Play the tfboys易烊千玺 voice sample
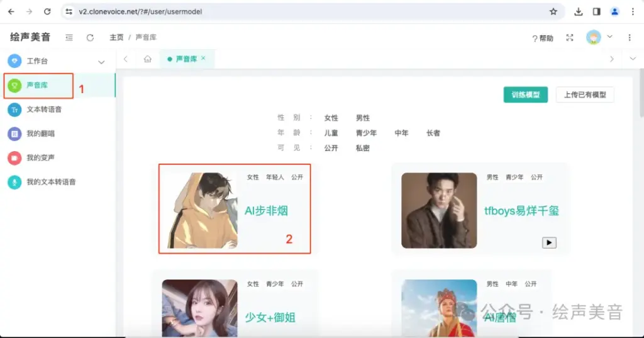The height and width of the screenshot is (338, 644). [x=549, y=242]
